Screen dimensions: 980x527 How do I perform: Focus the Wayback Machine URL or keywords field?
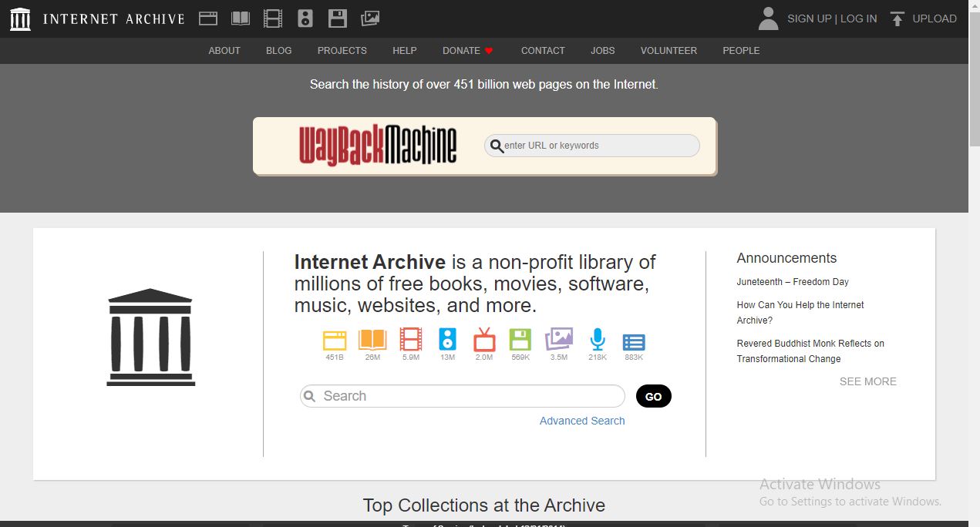pos(592,146)
